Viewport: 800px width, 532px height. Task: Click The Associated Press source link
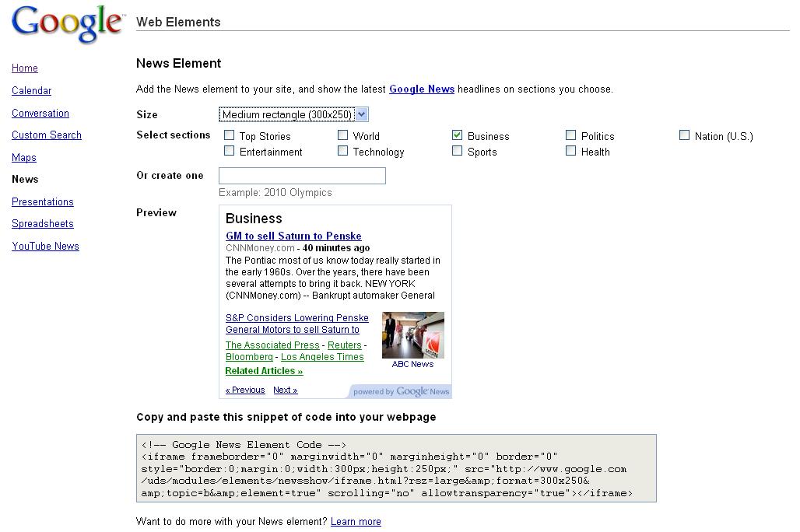point(272,345)
